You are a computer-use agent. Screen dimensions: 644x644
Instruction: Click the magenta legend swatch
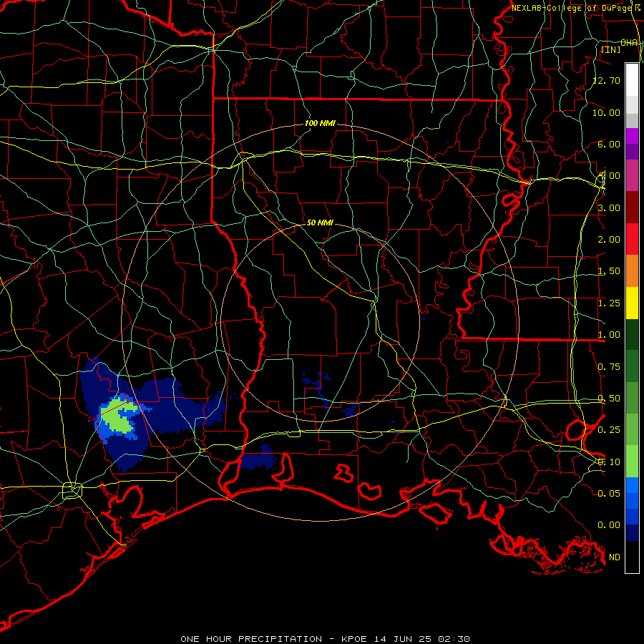coord(632,135)
